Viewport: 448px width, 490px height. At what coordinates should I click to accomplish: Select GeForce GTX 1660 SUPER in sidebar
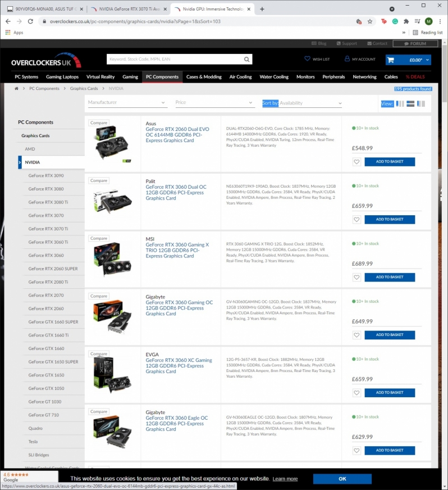53,322
